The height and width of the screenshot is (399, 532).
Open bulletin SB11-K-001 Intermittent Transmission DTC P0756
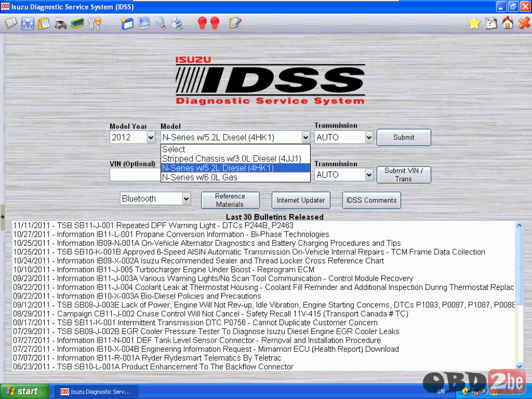click(195, 323)
